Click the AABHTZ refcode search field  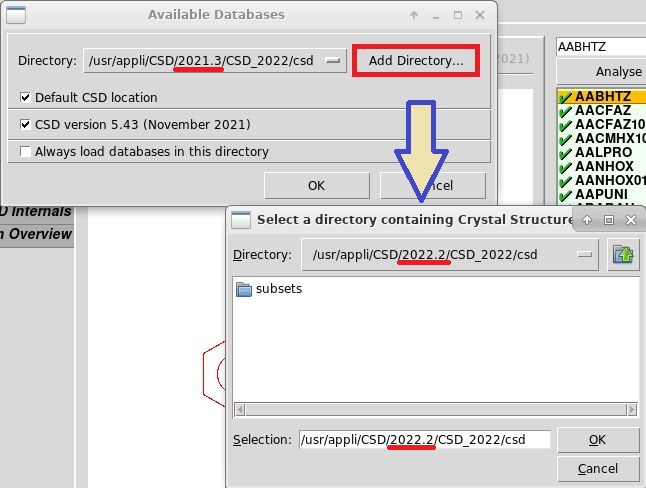[x=601, y=47]
